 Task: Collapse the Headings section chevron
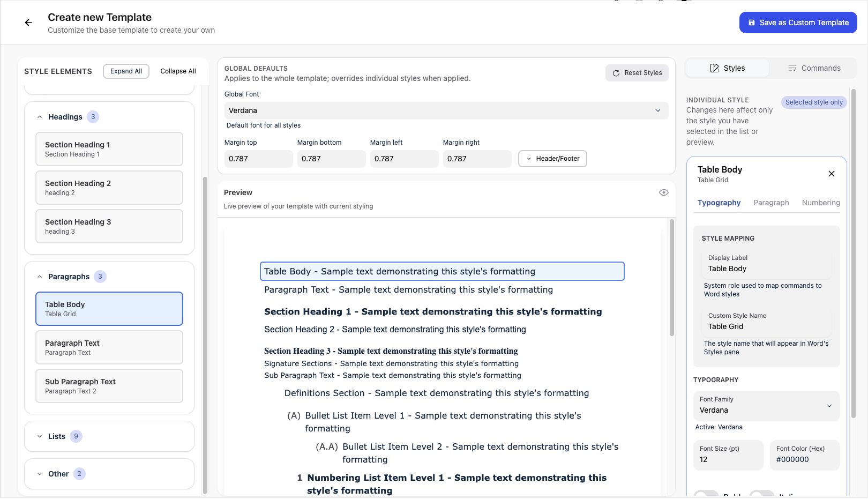pos(40,117)
